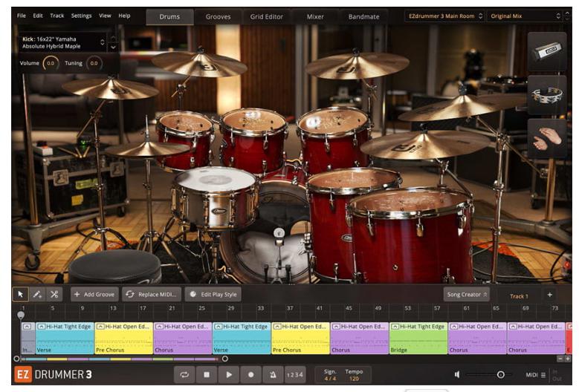
Task: Toggle loop playback
Action: pyautogui.click(x=184, y=375)
